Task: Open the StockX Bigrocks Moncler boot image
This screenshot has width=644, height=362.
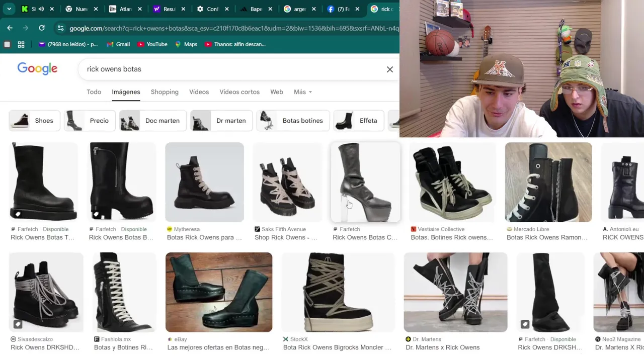Action: point(338,292)
